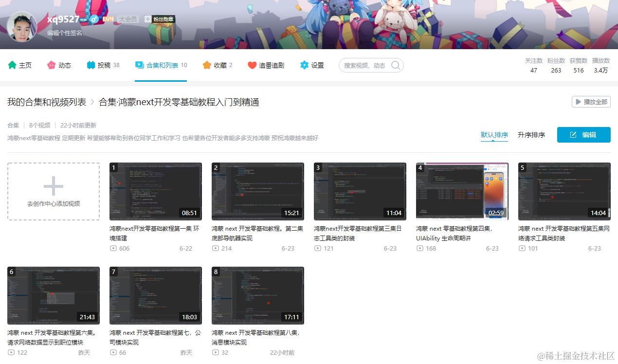Click play count icon for 121 views
Viewport: 618px width, 364px height.
click(318, 248)
